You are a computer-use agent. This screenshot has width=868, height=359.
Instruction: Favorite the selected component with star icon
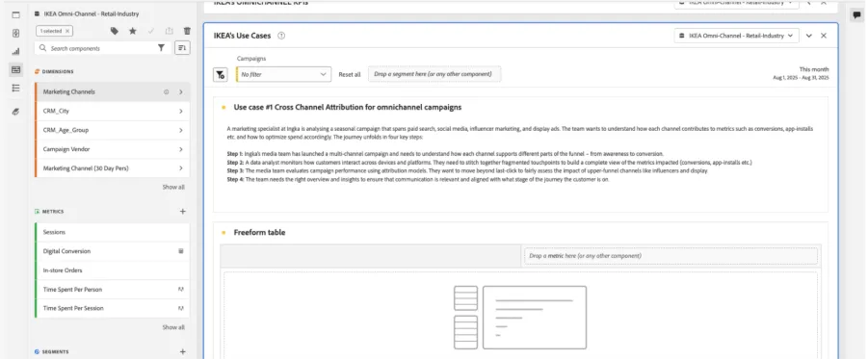tap(133, 31)
